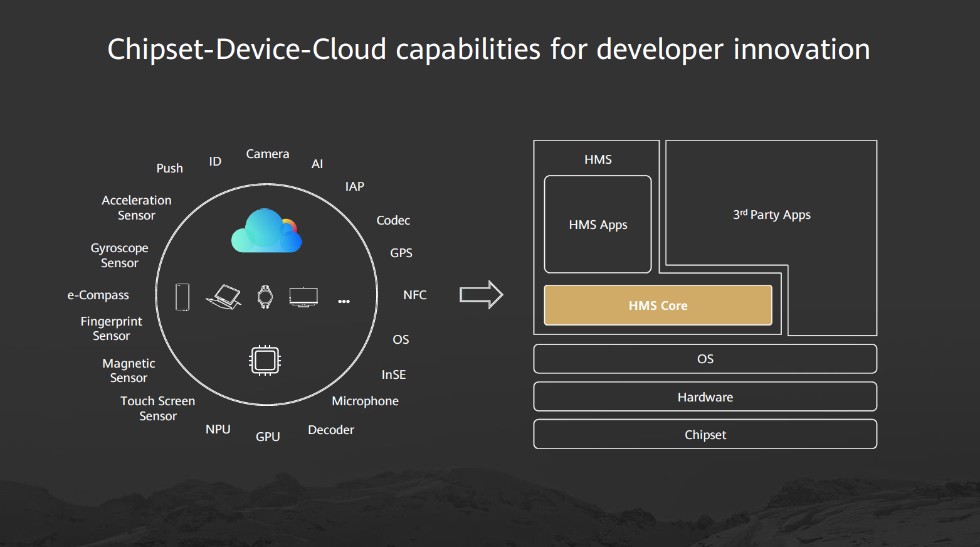
Task: Select the Camera label
Action: tap(268, 154)
